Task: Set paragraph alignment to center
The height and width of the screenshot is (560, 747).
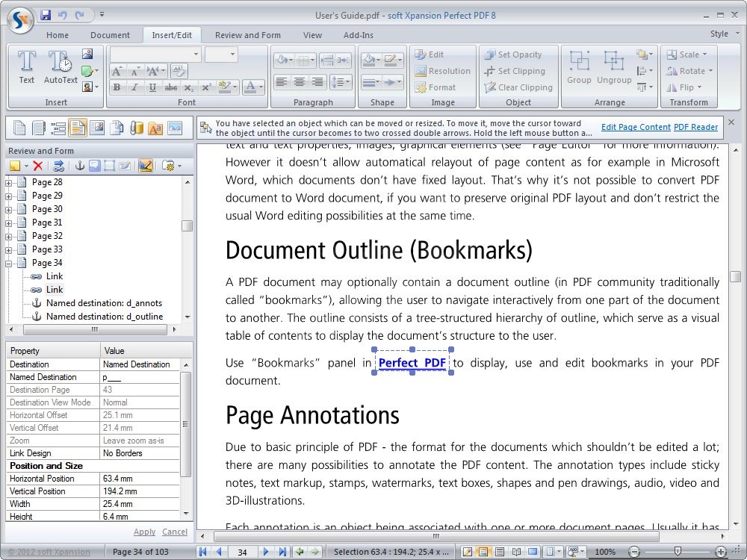Action: (x=300, y=82)
